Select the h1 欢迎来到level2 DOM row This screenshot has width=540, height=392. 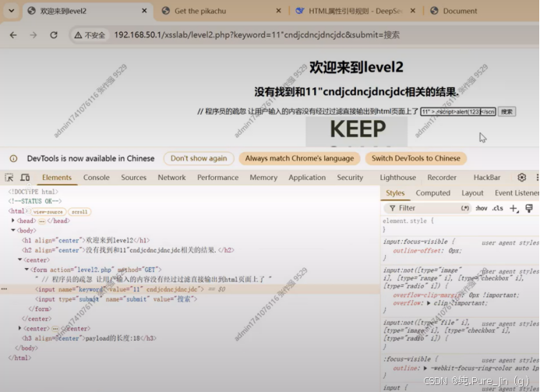(86, 241)
